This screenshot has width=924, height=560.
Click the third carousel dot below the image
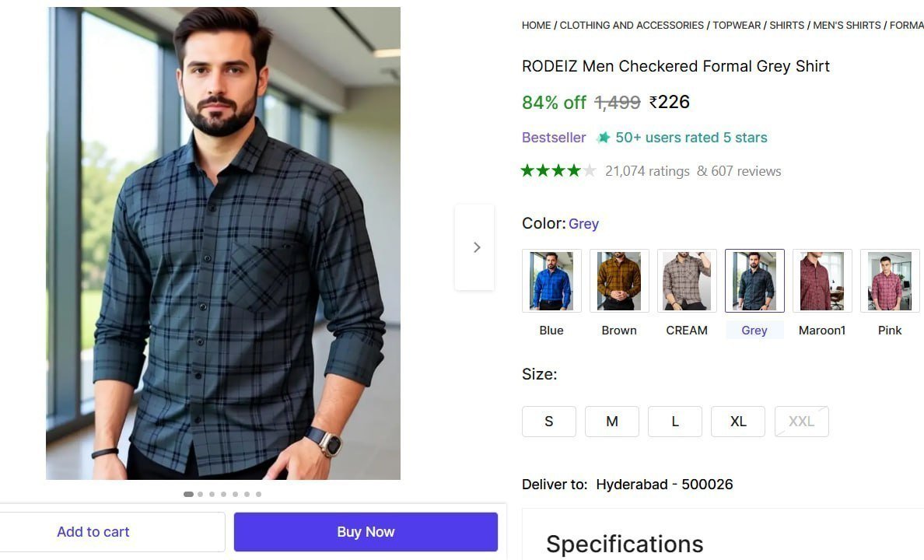(212, 494)
